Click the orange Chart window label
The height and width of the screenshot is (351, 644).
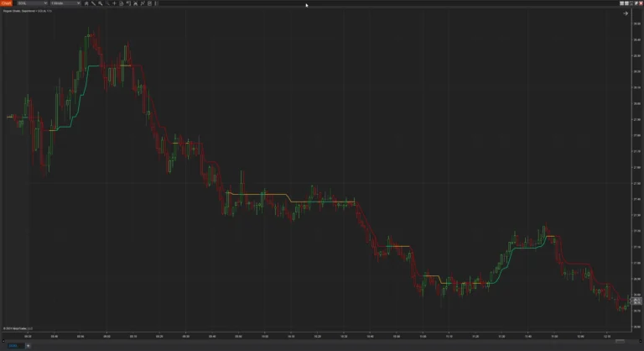click(x=6, y=3)
